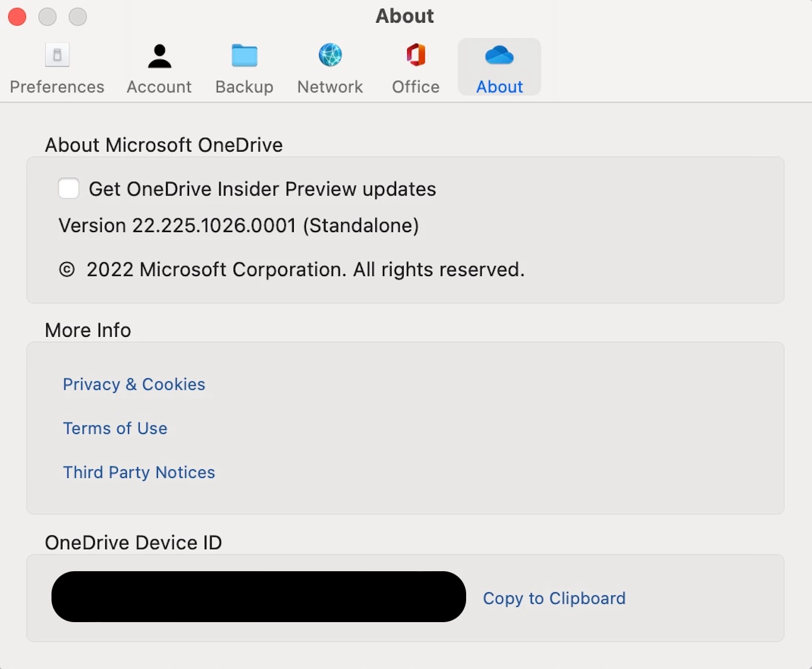Click the More Info section heading
The width and height of the screenshot is (812, 669).
coord(88,330)
